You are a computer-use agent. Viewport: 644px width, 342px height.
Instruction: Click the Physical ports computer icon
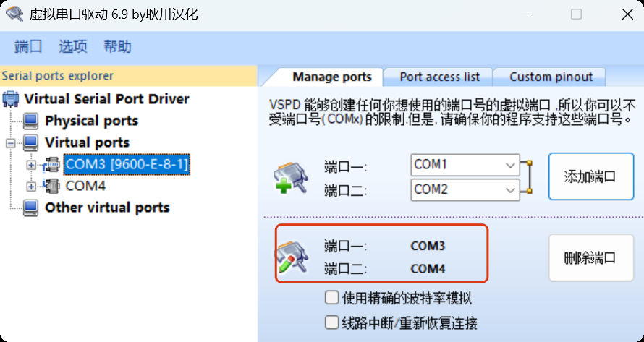(x=31, y=121)
